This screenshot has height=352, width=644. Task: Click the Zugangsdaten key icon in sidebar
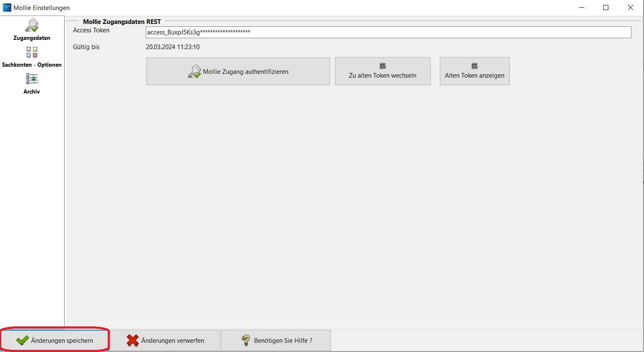[32, 26]
